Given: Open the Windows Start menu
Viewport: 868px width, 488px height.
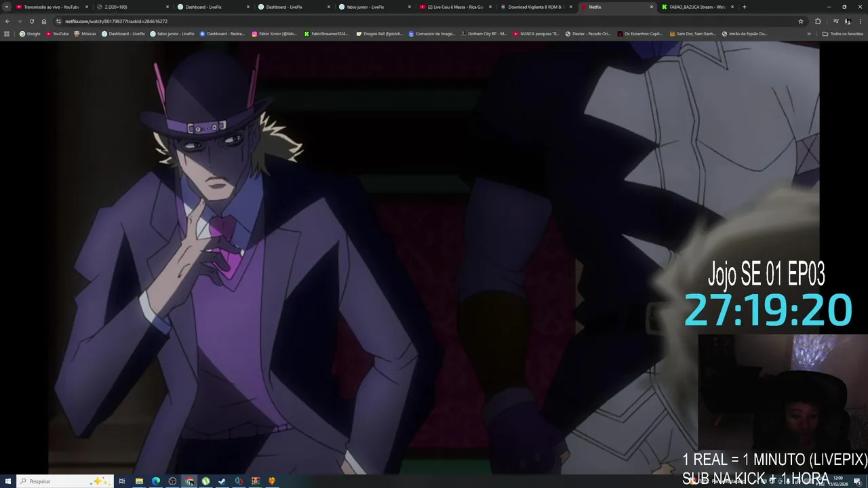Looking at the screenshot, I should 7,481.
